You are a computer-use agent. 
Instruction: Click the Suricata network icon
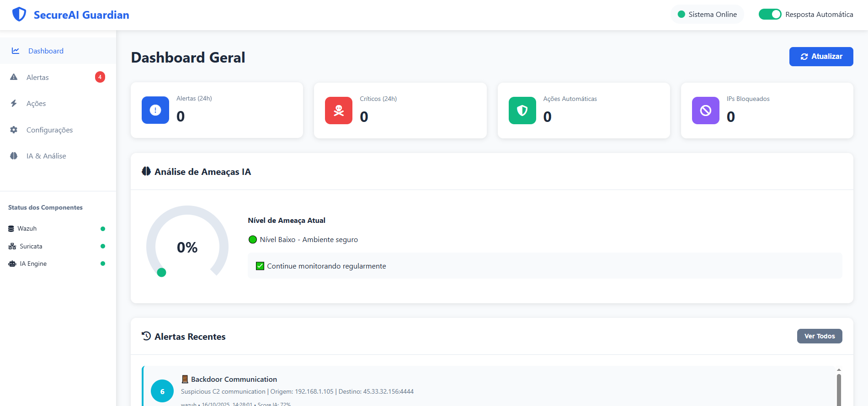[12, 246]
